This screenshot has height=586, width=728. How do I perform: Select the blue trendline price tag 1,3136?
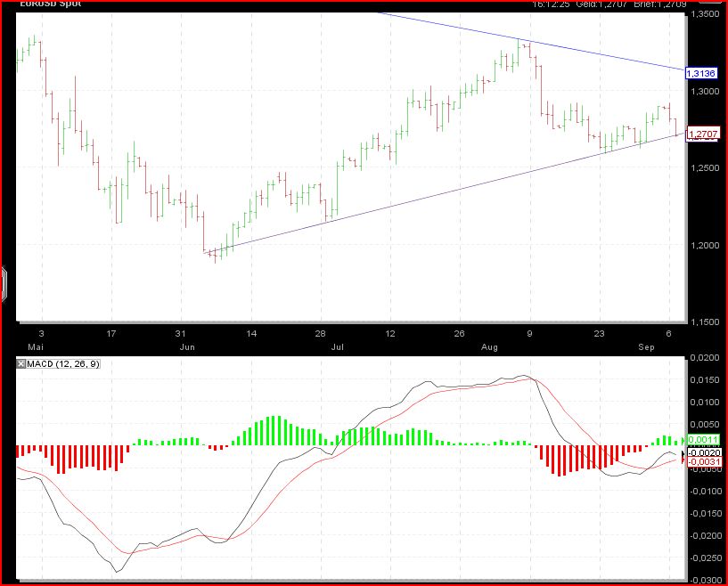pyautogui.click(x=701, y=72)
